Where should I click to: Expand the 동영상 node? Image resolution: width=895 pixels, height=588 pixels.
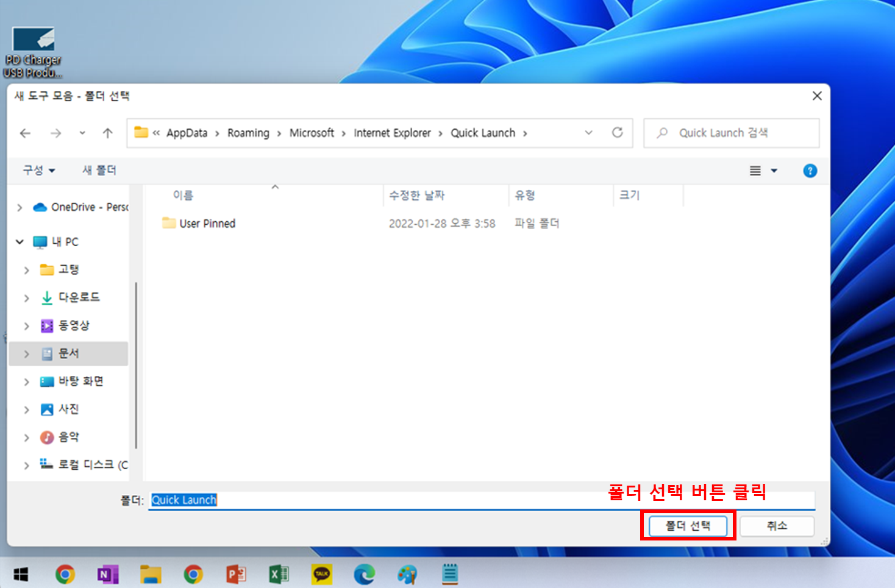(26, 326)
